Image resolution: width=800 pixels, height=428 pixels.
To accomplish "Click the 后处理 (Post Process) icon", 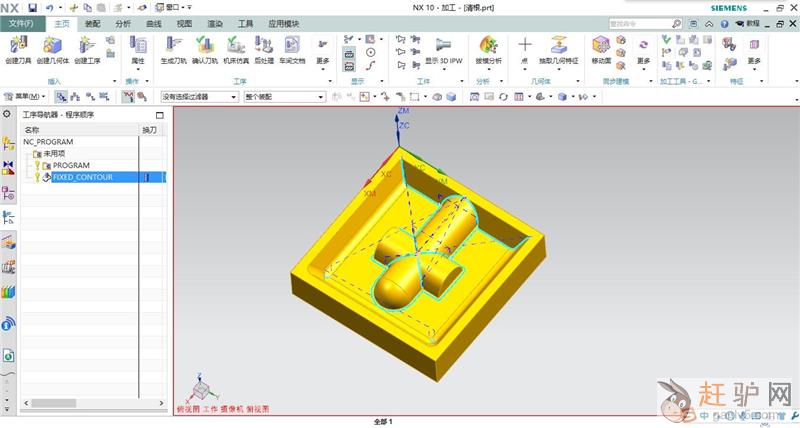I will pyautogui.click(x=264, y=46).
